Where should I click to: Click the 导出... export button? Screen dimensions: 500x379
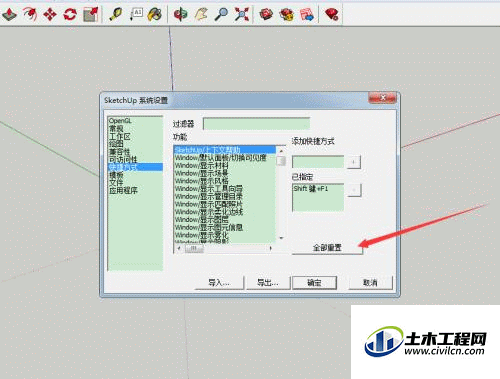point(268,283)
